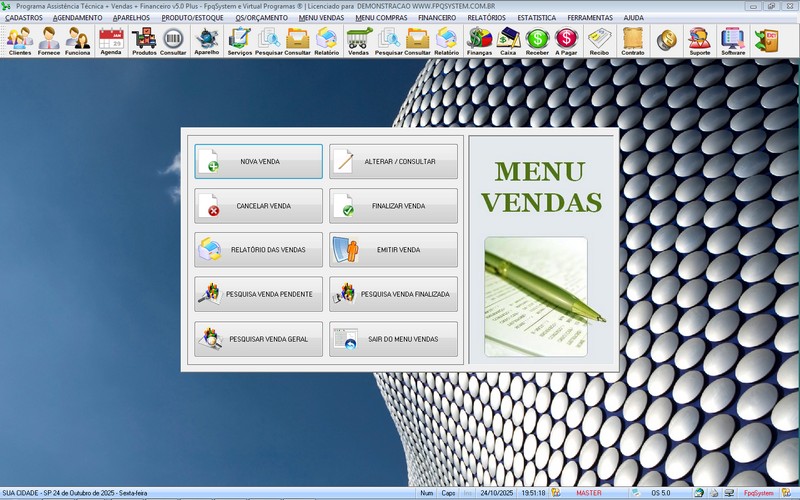800x500 pixels.
Task: Click the RELATÓRIO DAS VENDAS button
Action: 258,249
